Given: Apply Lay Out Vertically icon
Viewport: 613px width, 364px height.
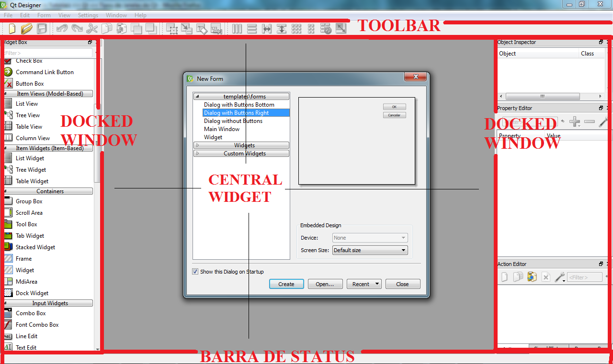Looking at the screenshot, I should click(x=252, y=29).
